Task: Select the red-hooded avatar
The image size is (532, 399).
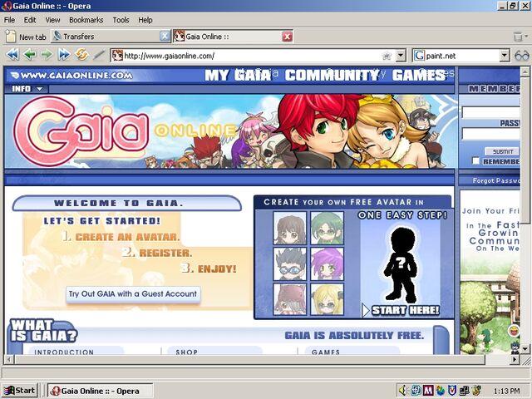Action: point(289,299)
